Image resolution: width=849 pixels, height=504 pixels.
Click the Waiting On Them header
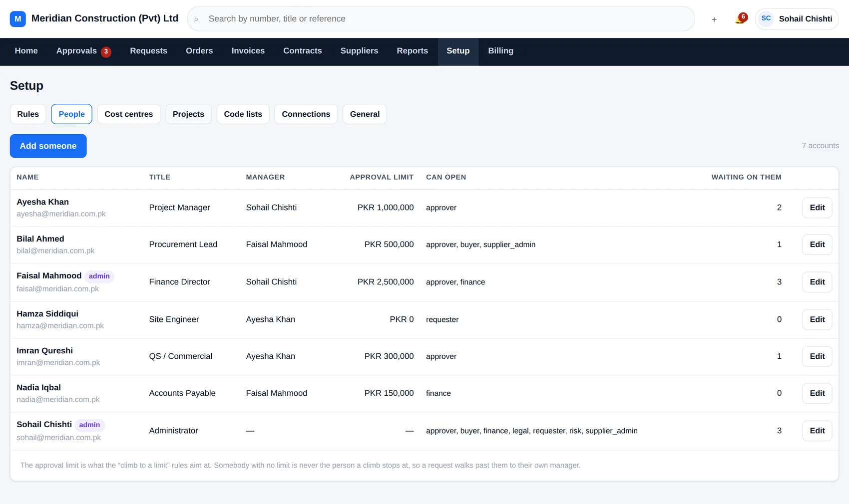(746, 177)
